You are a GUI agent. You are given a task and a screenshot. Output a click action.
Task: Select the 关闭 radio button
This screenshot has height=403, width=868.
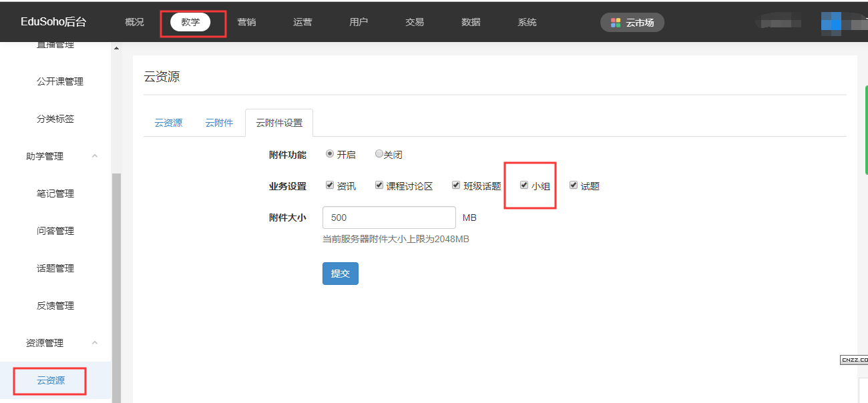pos(379,154)
